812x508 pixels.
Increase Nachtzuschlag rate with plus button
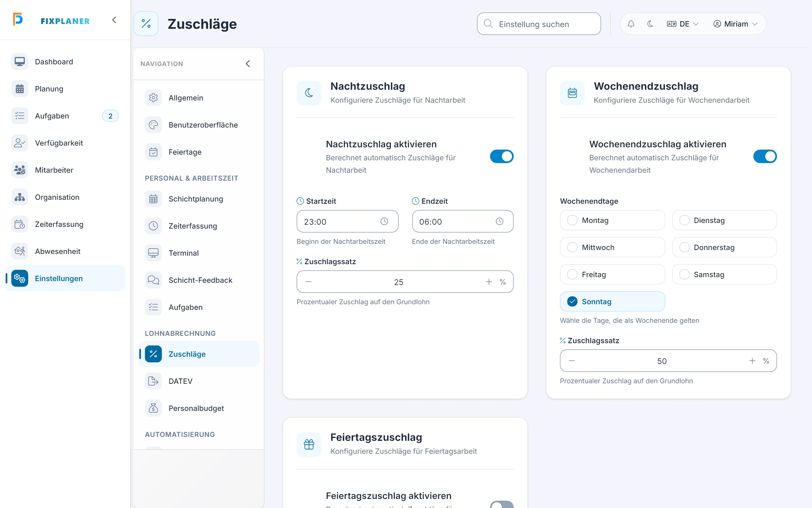(x=489, y=282)
